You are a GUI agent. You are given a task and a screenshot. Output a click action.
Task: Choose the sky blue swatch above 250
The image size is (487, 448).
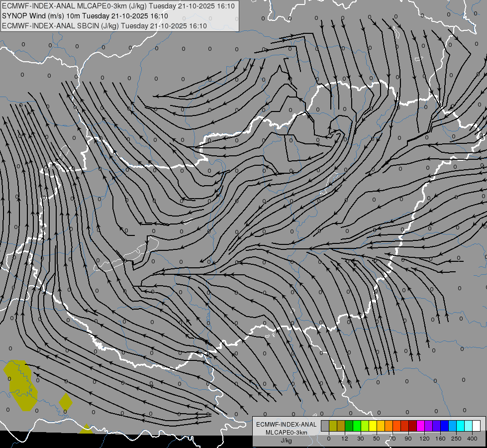[453, 426]
